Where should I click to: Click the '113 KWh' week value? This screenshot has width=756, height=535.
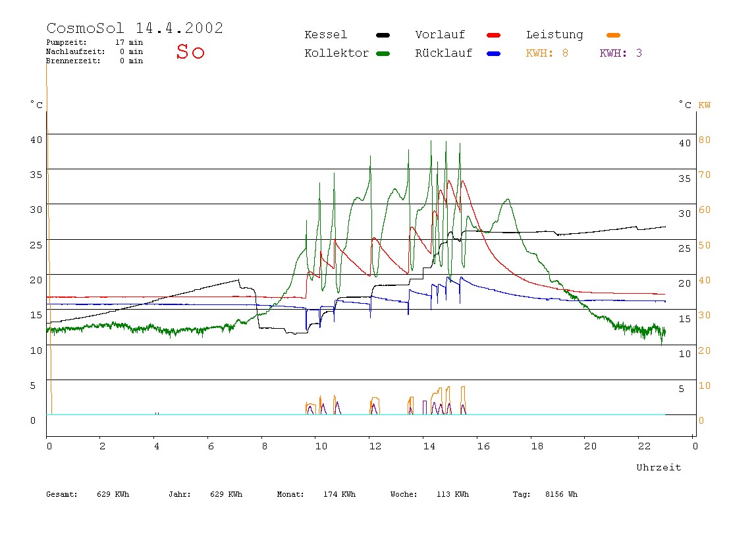coord(452,494)
